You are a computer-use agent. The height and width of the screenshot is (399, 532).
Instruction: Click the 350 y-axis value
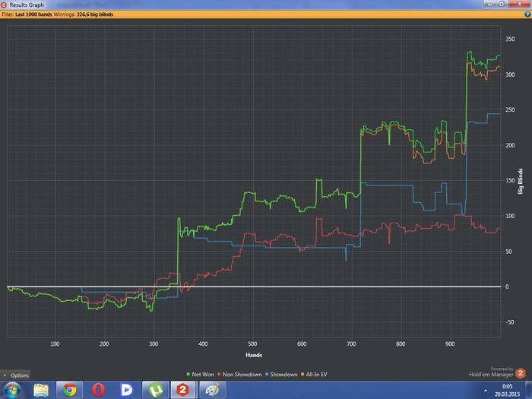click(510, 39)
